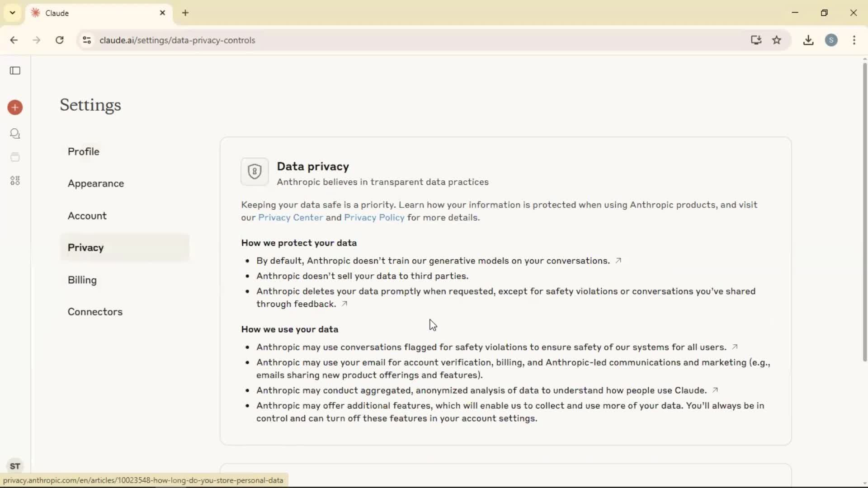This screenshot has height=488, width=868.
Task: Switch to the Appearance settings section
Action: (96, 183)
